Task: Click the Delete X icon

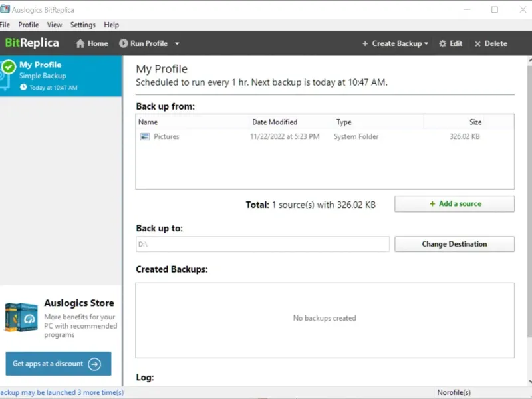Action: (477, 44)
